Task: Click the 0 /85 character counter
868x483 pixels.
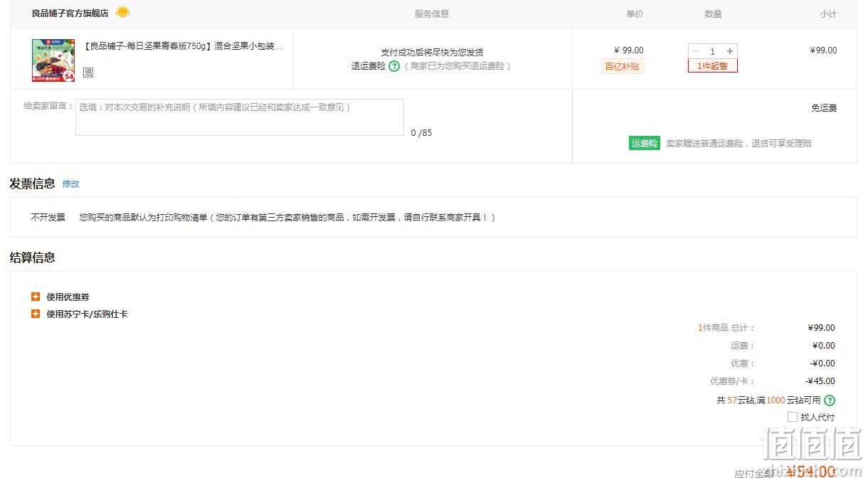Action: point(421,133)
